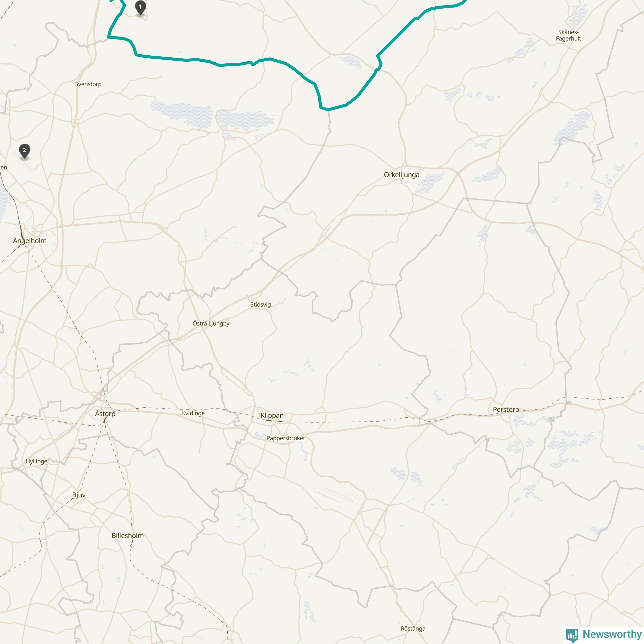Open the Newsworthy brand link text
The height and width of the screenshot is (644, 644).
pyautogui.click(x=612, y=634)
